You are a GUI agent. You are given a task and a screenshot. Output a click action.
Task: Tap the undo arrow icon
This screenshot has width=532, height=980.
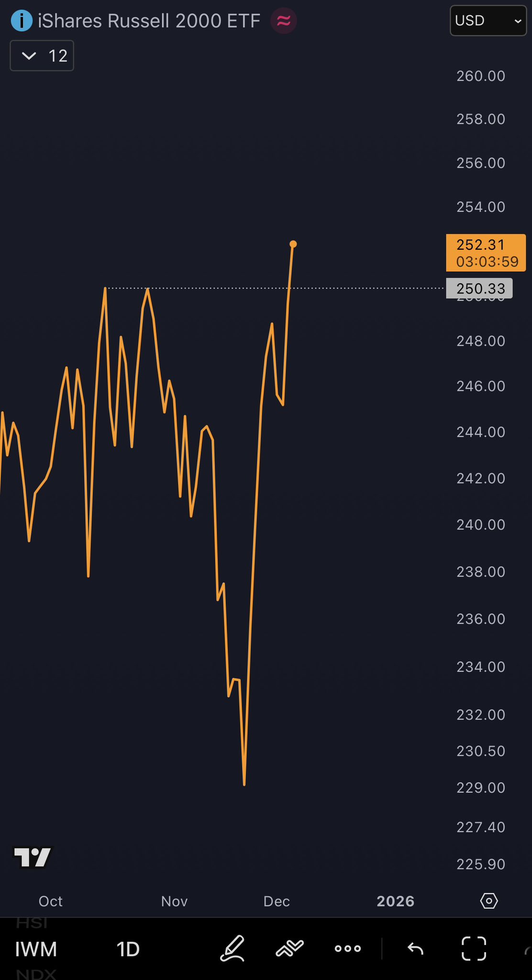[415, 948]
